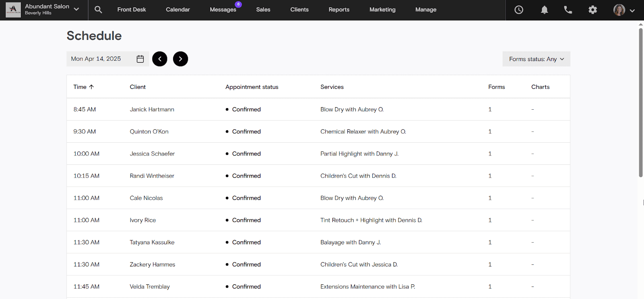Open the search magnifier icon
The image size is (644, 299).
coord(98,10)
